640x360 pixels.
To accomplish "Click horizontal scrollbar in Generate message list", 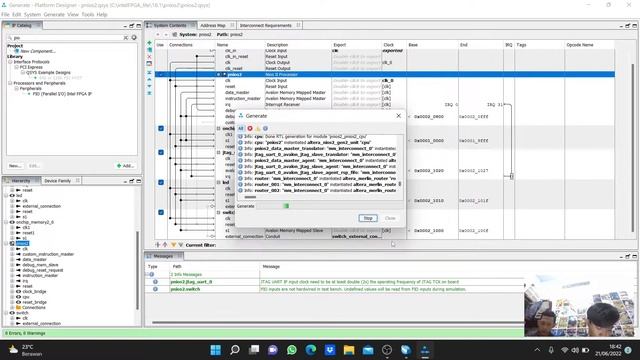I will 250,197.
